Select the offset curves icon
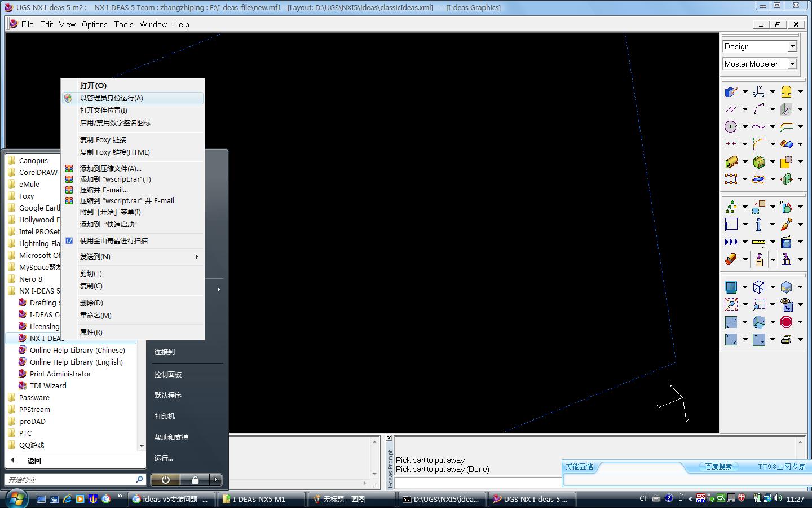Viewport: 812px width, 508px height. (x=787, y=127)
